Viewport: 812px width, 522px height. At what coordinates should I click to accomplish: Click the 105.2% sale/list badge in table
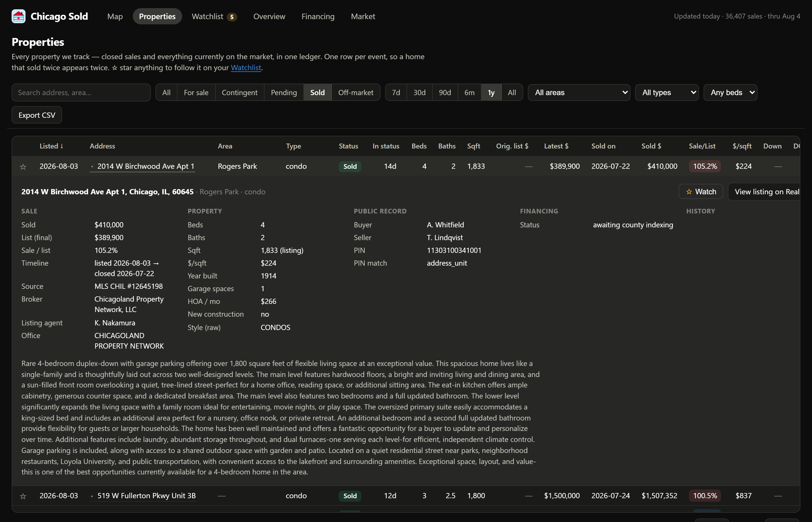click(x=705, y=166)
